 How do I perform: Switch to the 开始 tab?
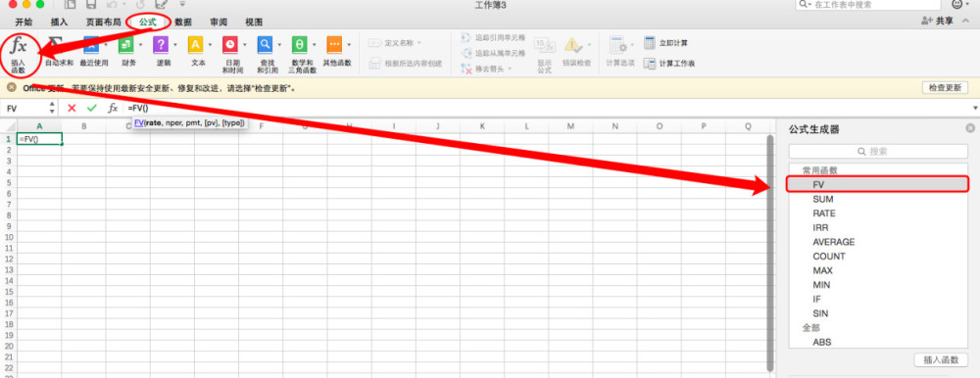[24, 22]
